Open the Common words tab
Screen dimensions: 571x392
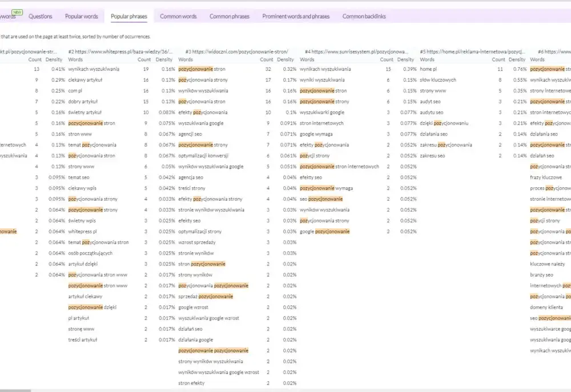coord(178,17)
